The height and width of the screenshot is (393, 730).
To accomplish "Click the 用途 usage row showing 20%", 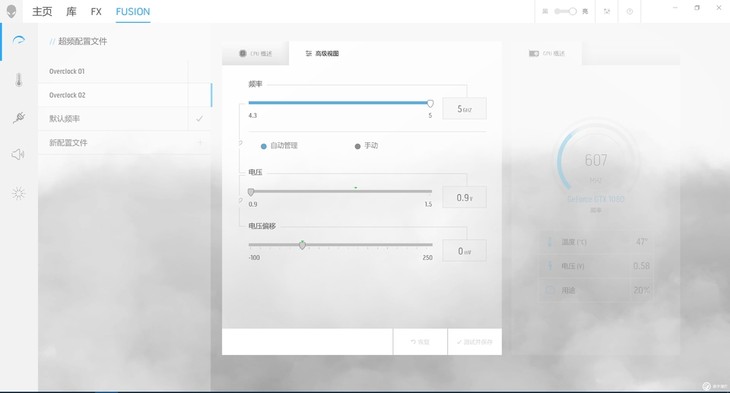I will (596, 290).
